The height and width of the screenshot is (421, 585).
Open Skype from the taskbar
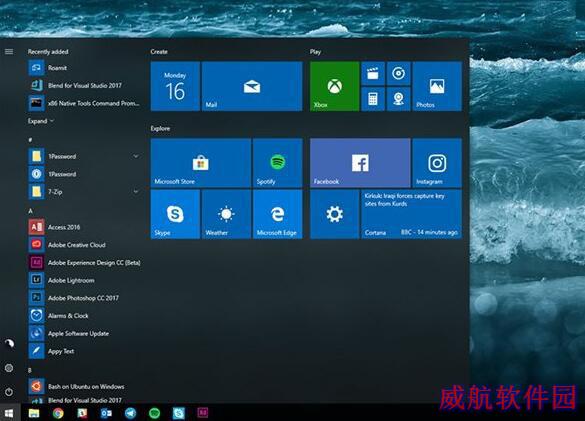click(x=179, y=413)
